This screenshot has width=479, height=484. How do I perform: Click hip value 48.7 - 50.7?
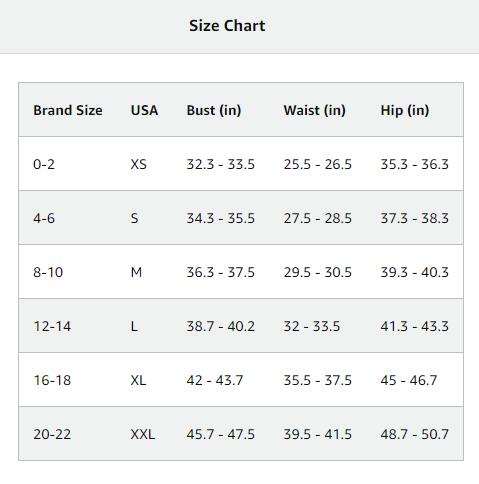tap(414, 434)
